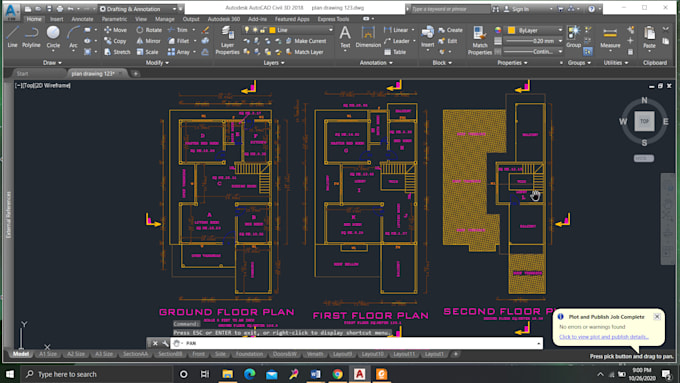This screenshot has width=680, height=383.
Task: Select the Polyline tool
Action: coord(31,36)
